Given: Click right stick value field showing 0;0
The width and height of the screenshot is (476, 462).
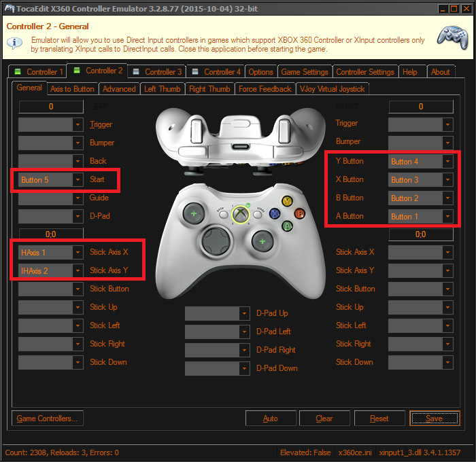Looking at the screenshot, I should (x=421, y=234).
